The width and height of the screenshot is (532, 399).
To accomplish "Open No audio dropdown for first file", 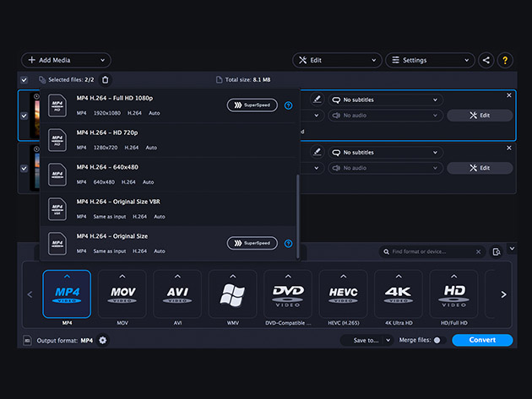I will coord(385,116).
